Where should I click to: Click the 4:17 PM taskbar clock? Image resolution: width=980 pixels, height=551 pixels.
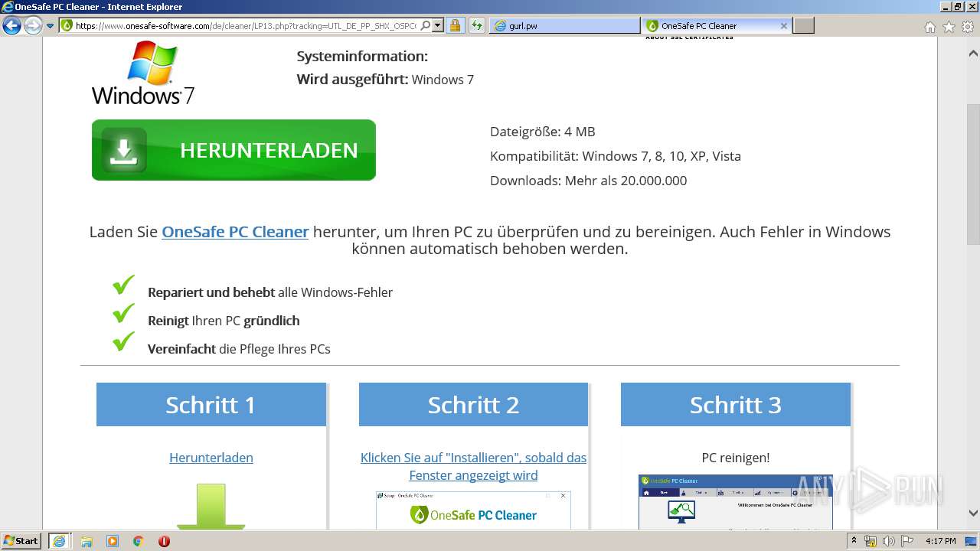941,541
